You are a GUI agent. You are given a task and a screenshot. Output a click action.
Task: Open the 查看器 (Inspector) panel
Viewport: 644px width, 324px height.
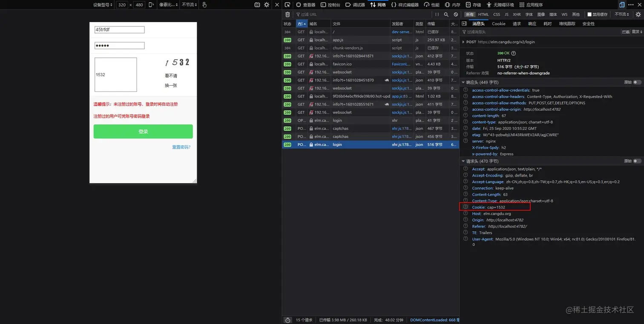(x=306, y=5)
